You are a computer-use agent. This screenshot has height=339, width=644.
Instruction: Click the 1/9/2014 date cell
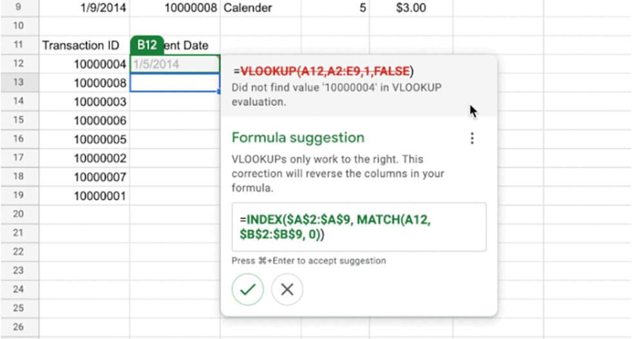[84, 8]
